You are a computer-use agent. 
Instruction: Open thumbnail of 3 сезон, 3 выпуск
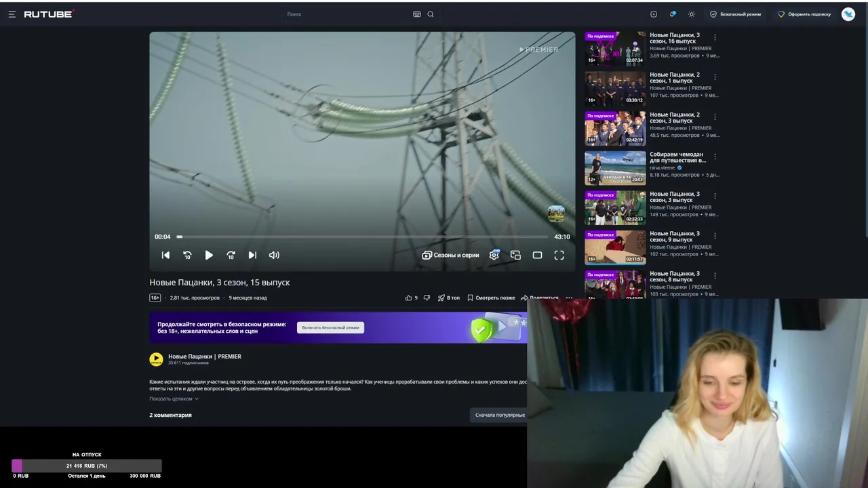[615, 207]
